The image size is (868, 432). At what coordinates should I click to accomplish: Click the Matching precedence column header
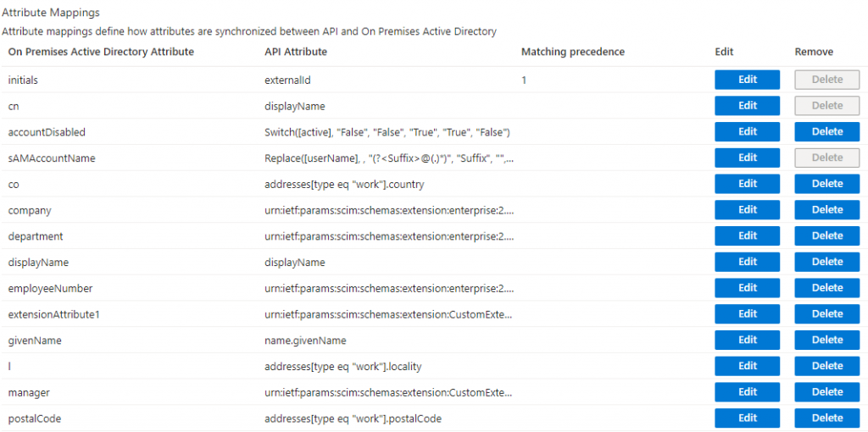[x=573, y=53]
